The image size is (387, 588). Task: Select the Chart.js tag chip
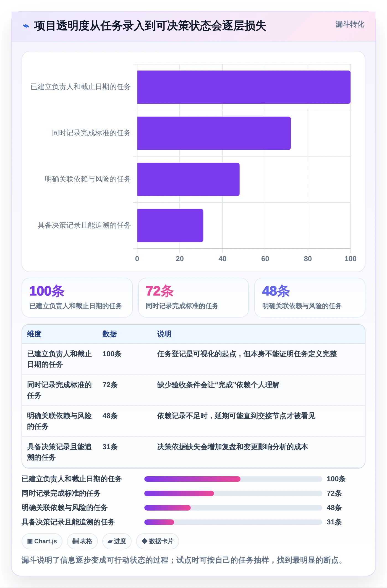42,541
